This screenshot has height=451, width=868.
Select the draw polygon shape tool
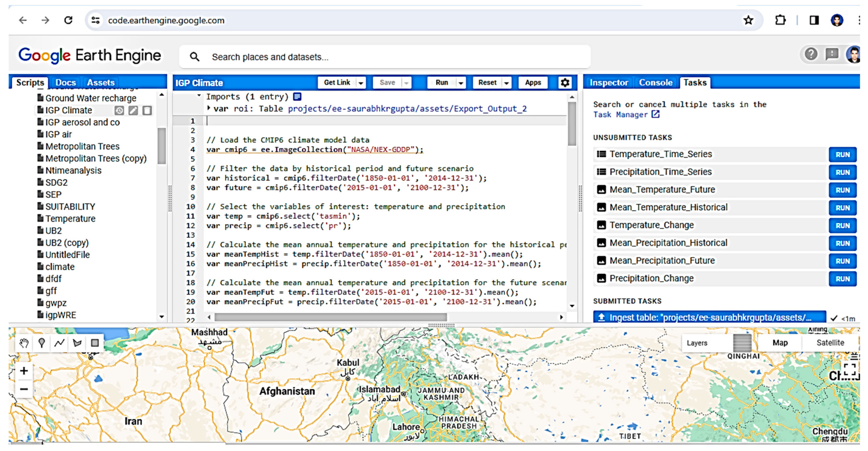77,343
